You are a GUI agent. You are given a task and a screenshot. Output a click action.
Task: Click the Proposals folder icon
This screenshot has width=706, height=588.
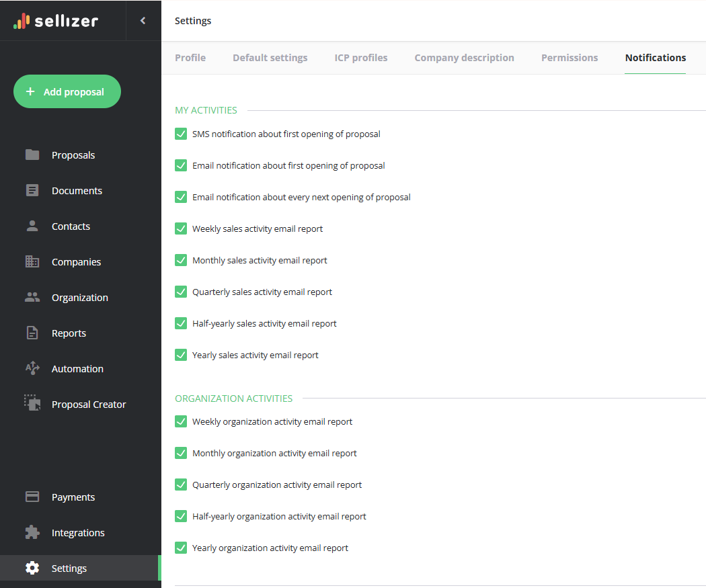pyautogui.click(x=32, y=155)
